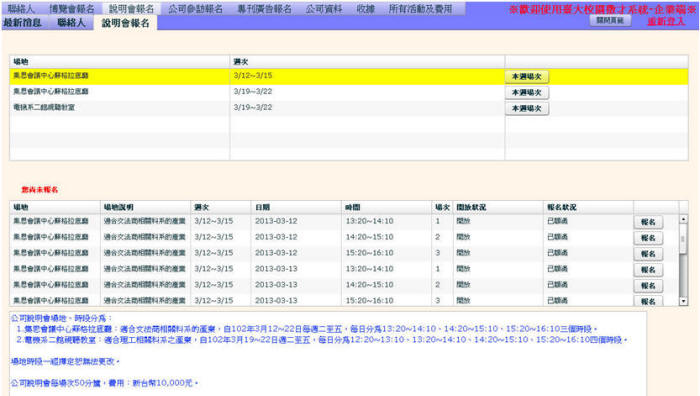Click the session list scrollbar thumb

pos(683,239)
